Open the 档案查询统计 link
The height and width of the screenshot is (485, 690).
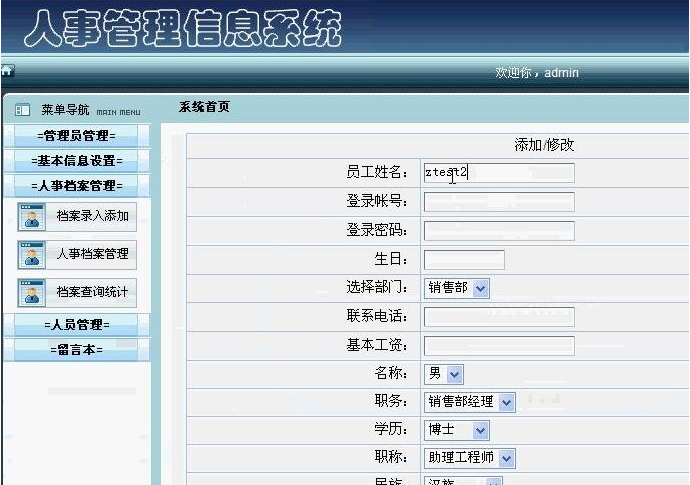coord(92,292)
